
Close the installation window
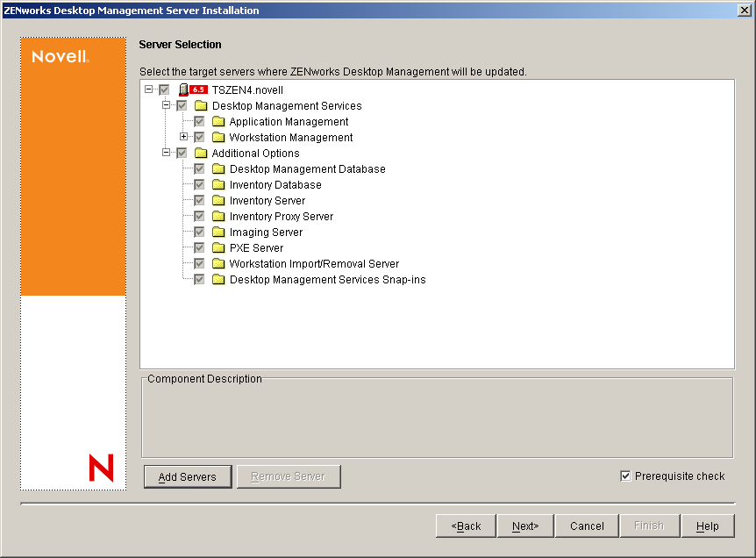pyautogui.click(x=744, y=11)
